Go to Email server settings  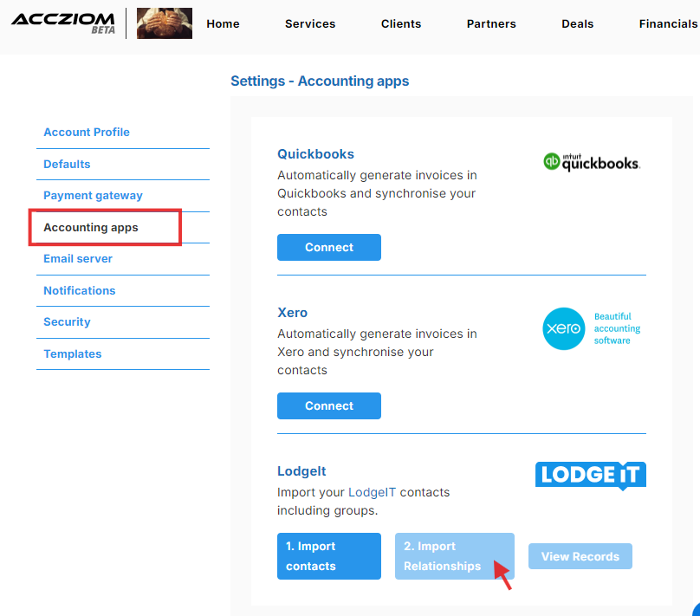pyautogui.click(x=78, y=259)
